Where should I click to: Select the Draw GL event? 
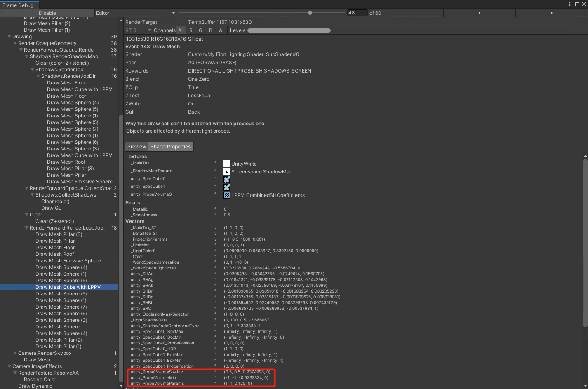(51, 208)
